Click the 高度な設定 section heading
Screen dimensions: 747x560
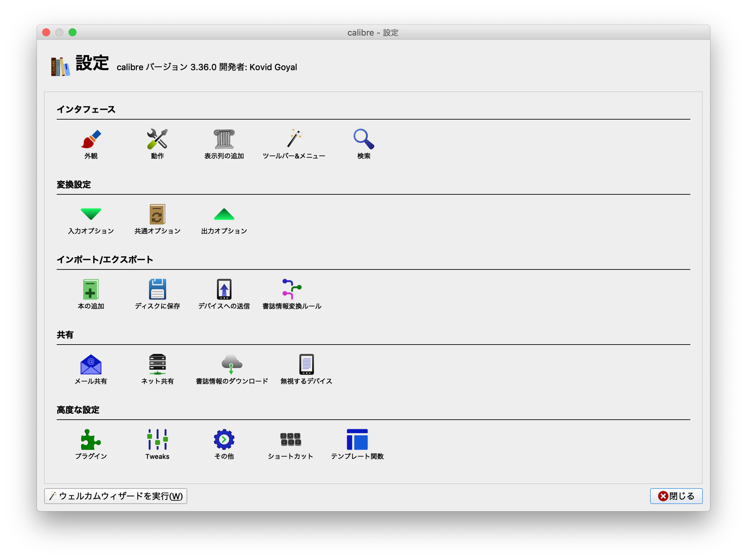pos(78,410)
